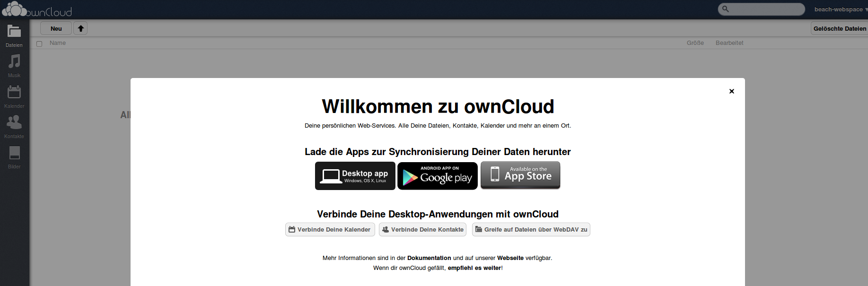Viewport: 868px width, 286px height.
Task: Click the upload arrow icon button
Action: click(81, 28)
